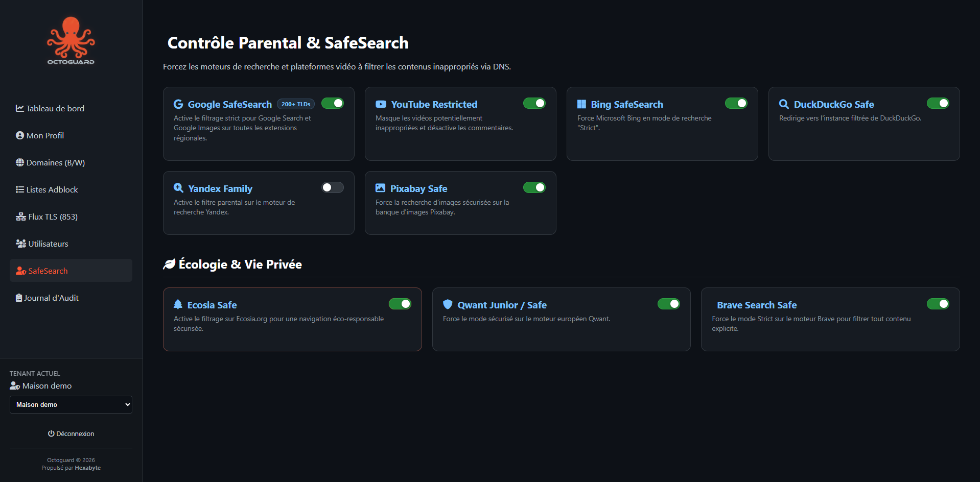The image size is (980, 482).
Task: Disable the Google SafeSearch toggle
Action: point(333,103)
